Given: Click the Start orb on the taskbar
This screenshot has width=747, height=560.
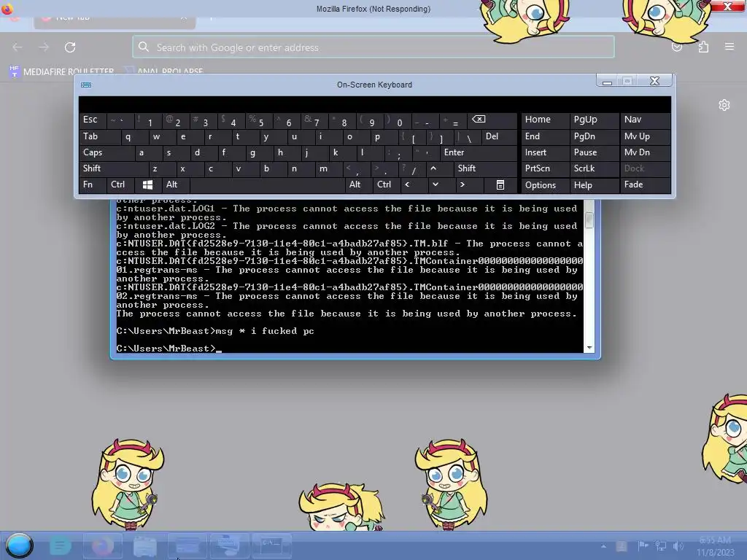Looking at the screenshot, I should pyautogui.click(x=20, y=545).
